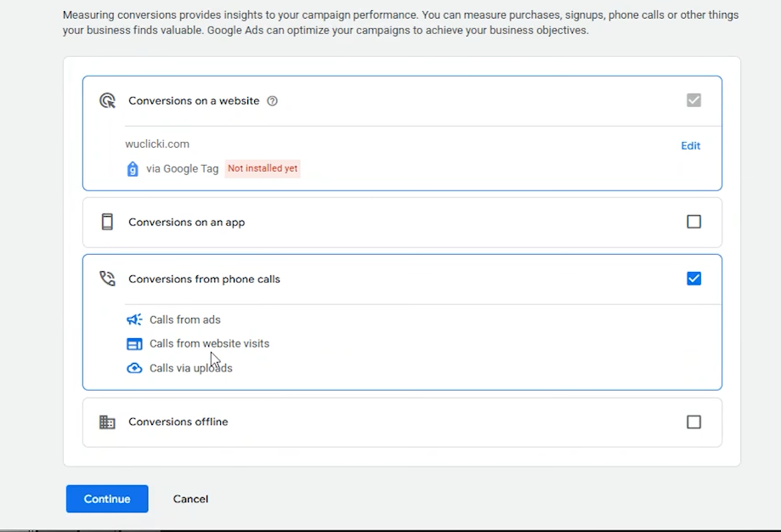Expand the Conversions offline card
The image size is (781, 532).
403,422
